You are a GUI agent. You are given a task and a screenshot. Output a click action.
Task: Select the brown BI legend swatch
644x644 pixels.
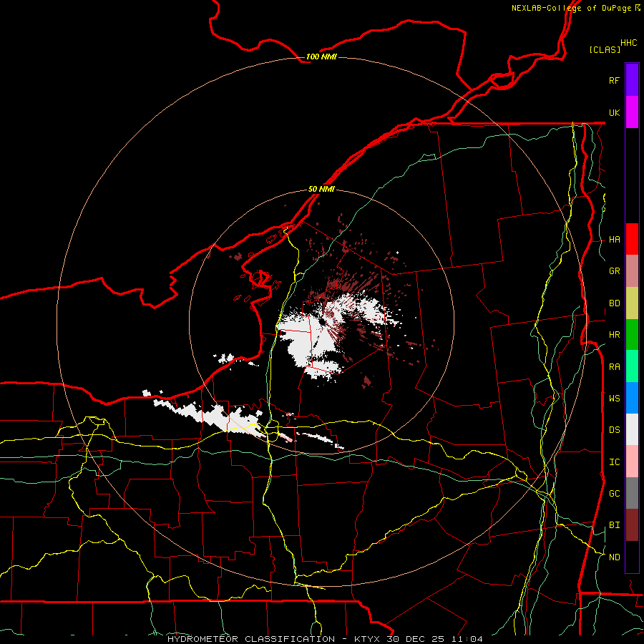pyautogui.click(x=632, y=525)
